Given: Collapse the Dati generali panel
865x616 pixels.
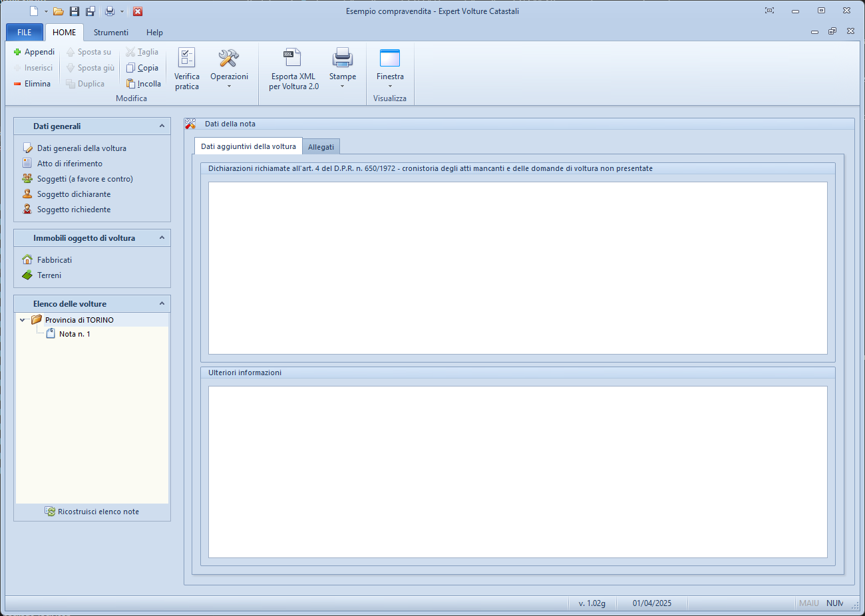Looking at the screenshot, I should point(162,126).
